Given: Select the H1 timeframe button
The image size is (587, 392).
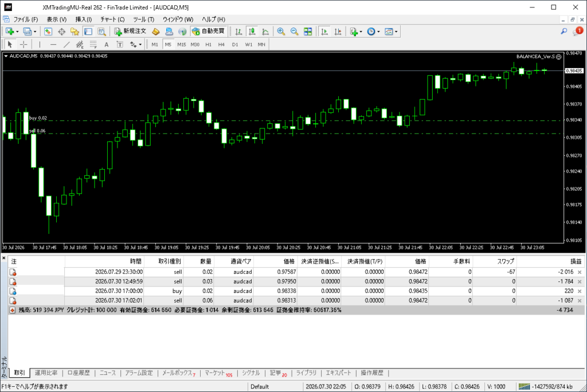Looking at the screenshot, I should coord(208,45).
